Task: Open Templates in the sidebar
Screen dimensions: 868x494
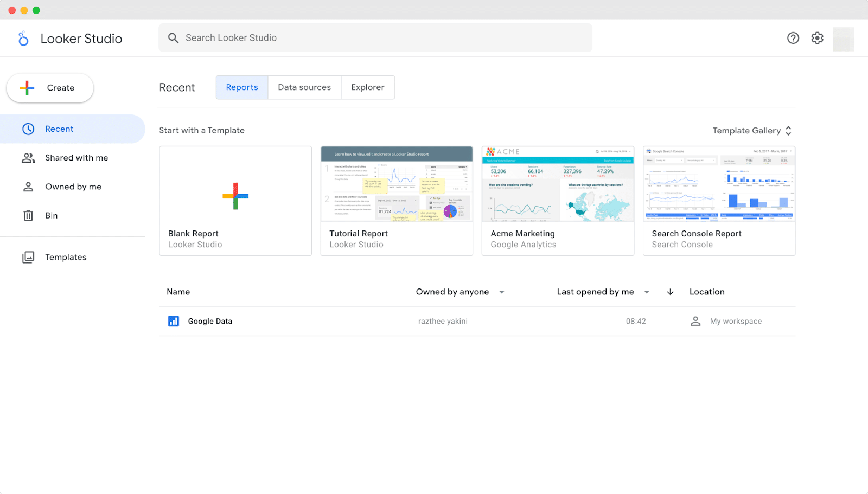Action: pyautogui.click(x=73, y=258)
